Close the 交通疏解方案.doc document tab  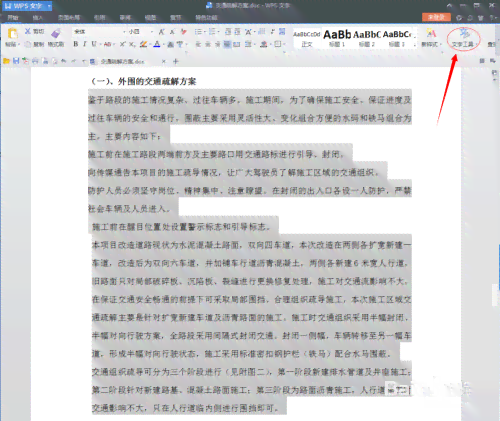pyautogui.click(x=164, y=61)
